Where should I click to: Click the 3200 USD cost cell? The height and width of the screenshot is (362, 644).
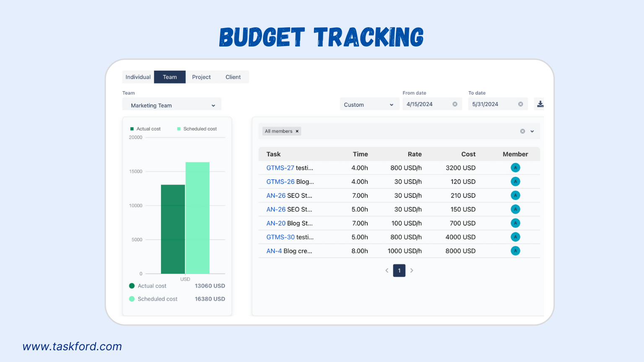pyautogui.click(x=460, y=168)
